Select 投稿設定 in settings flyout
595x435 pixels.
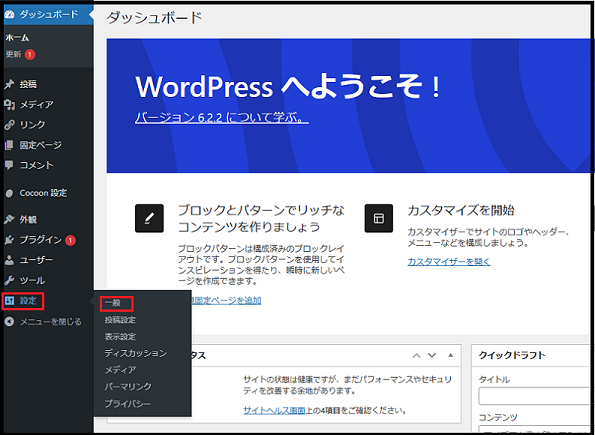pyautogui.click(x=120, y=320)
